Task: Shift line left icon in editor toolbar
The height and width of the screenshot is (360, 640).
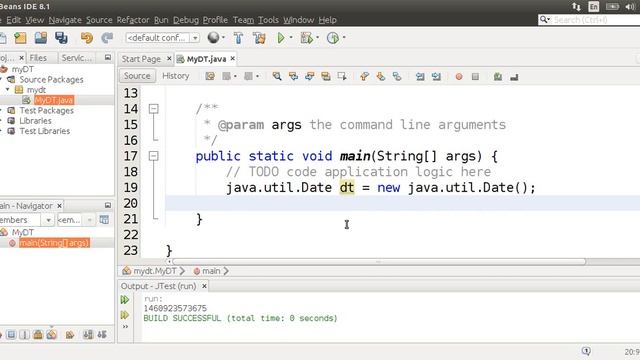Action: tap(420, 76)
